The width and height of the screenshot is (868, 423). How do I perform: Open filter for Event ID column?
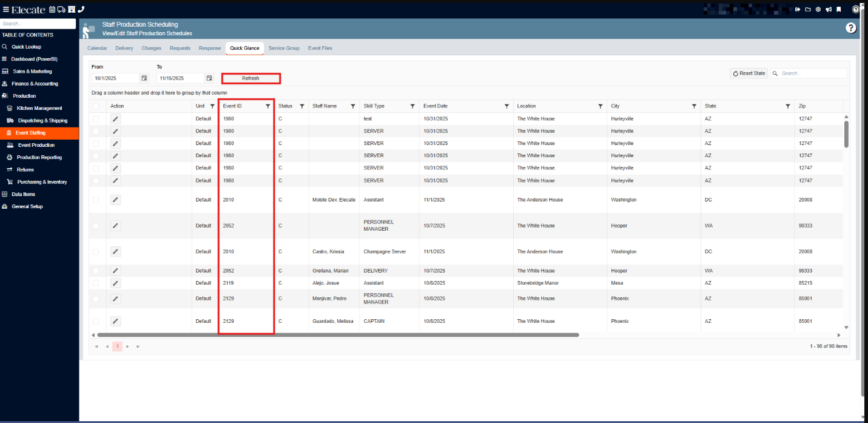tap(267, 106)
